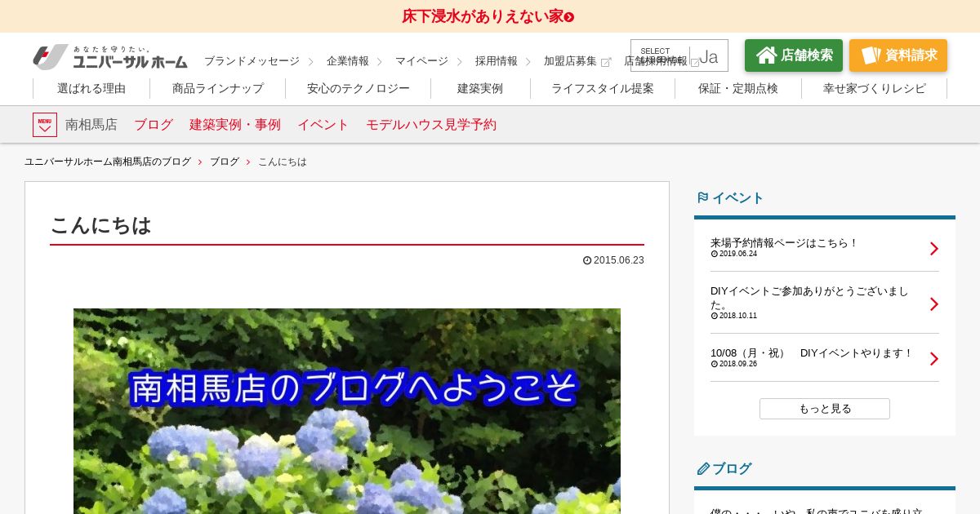Click the house icon in 店舗検索
This screenshot has width=980, height=514.
click(766, 55)
